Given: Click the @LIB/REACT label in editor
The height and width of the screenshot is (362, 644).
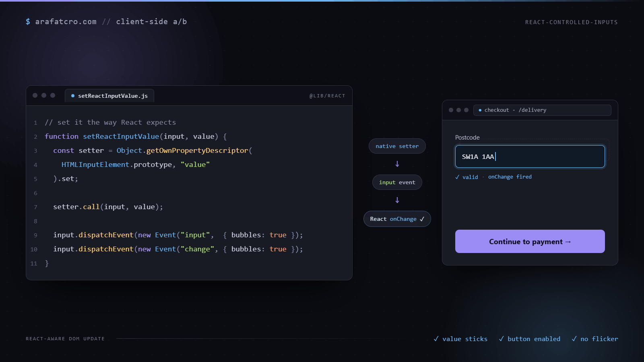Looking at the screenshot, I should pyautogui.click(x=327, y=96).
